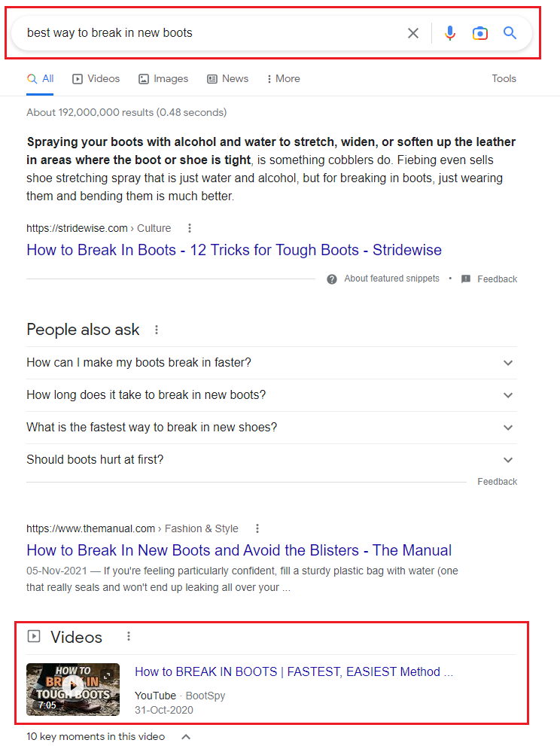560x746 pixels.
Task: Switch to the Videos search tab
Action: click(96, 79)
